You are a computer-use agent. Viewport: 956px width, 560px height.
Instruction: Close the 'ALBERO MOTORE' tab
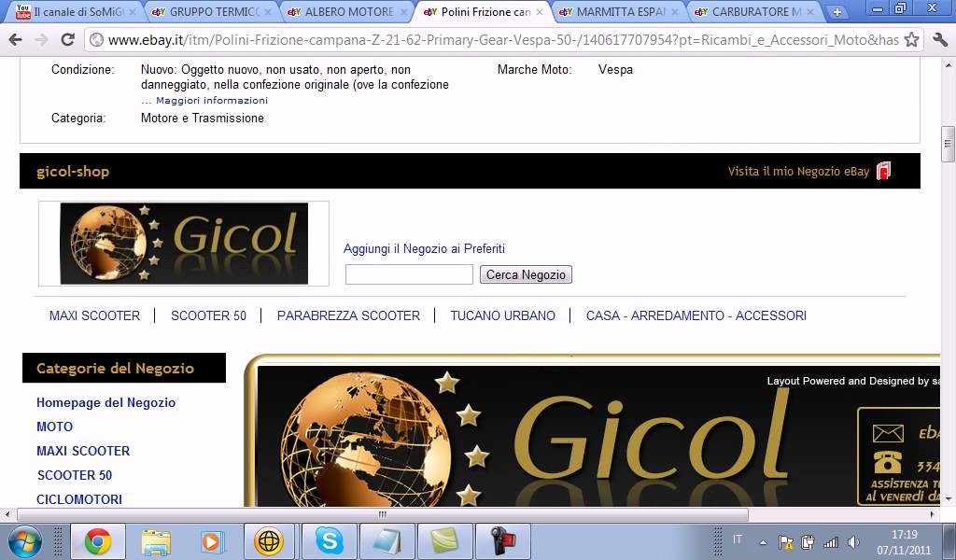click(x=403, y=11)
